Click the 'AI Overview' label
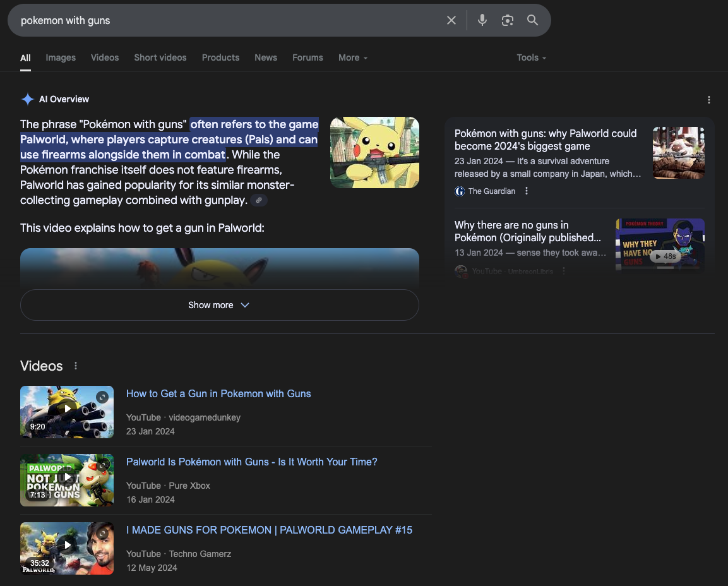 [x=64, y=99]
